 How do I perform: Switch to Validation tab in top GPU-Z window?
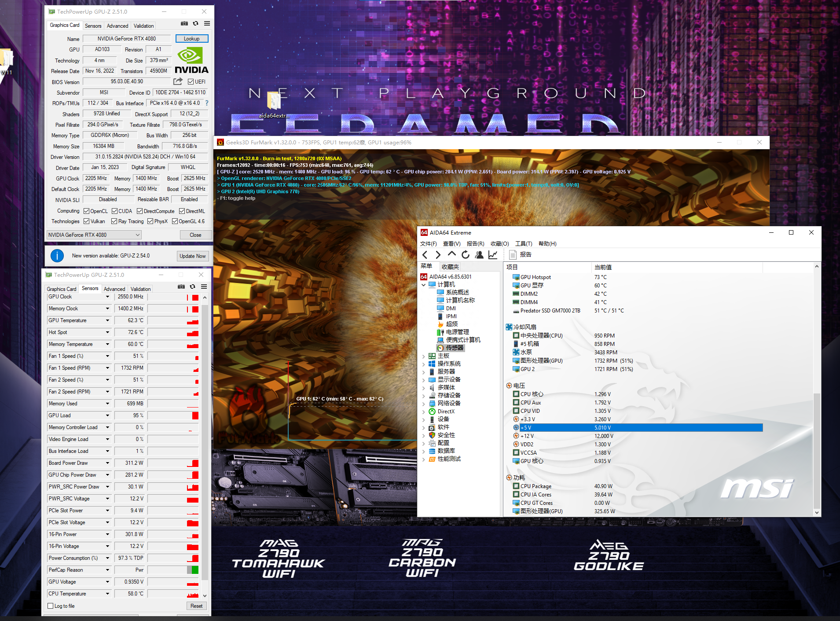tap(144, 26)
